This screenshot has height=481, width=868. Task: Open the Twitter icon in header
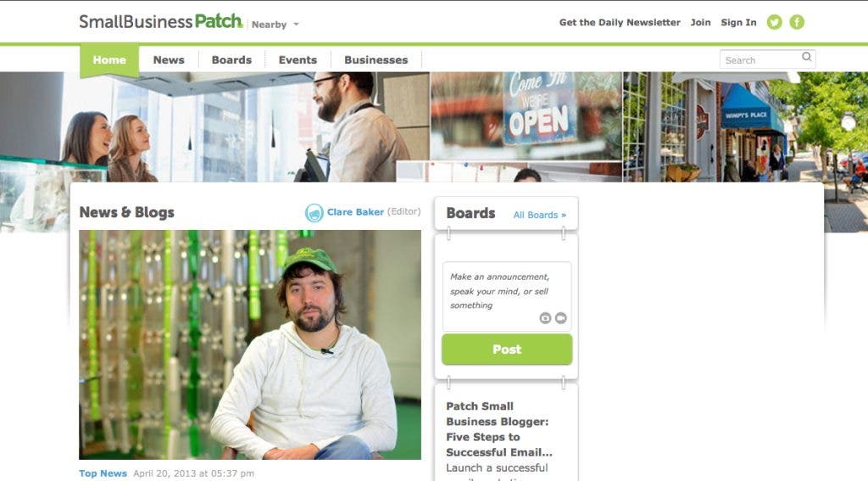coord(774,22)
